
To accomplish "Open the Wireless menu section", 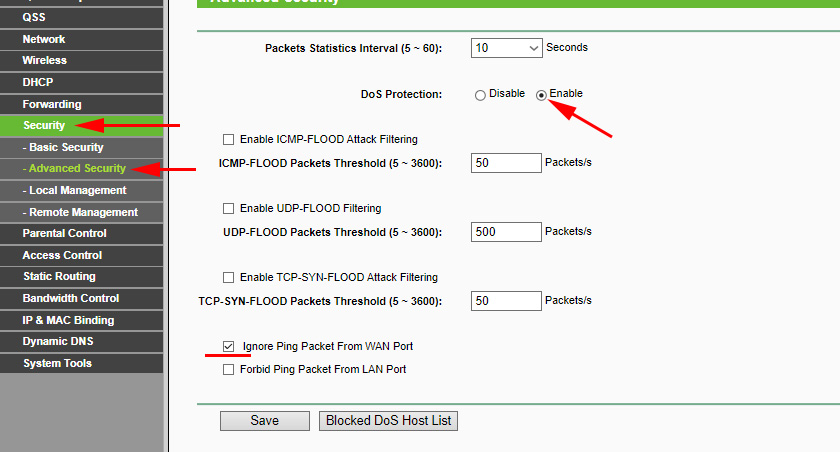I will [x=45, y=60].
